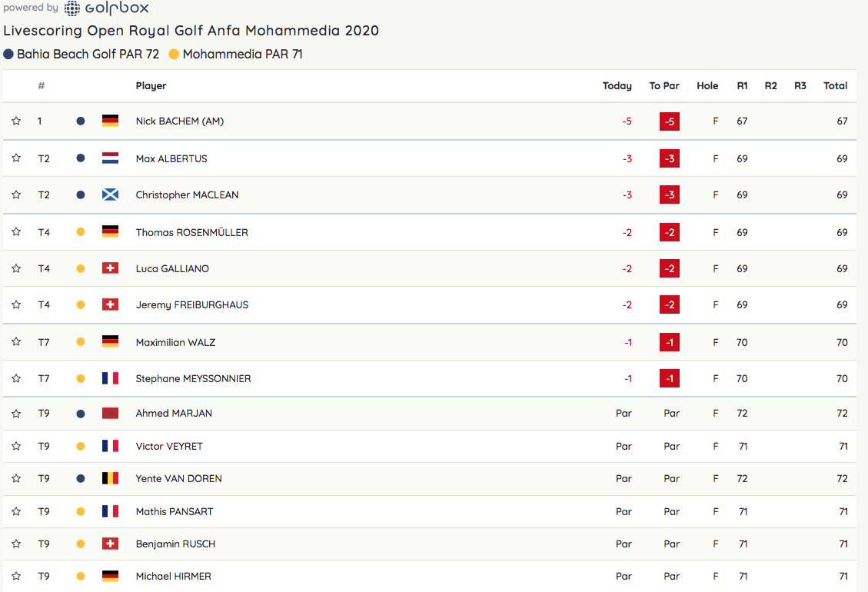
Task: Star Jeremy FREIBURGHAUS row
Action: click(x=16, y=304)
